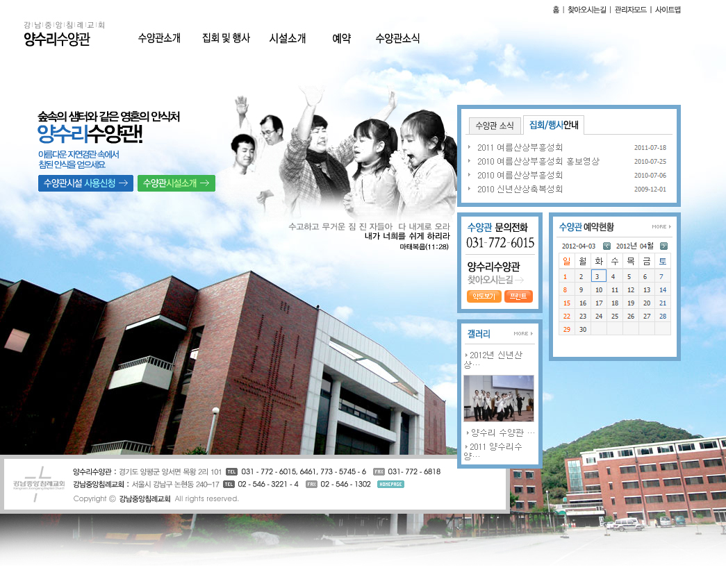Go to previous month in reservation calendar

click(x=607, y=246)
